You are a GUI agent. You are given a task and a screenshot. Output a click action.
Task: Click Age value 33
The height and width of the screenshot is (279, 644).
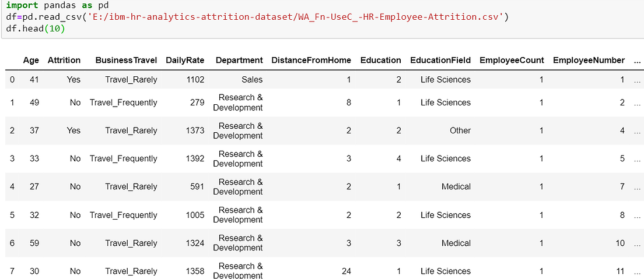(x=34, y=158)
